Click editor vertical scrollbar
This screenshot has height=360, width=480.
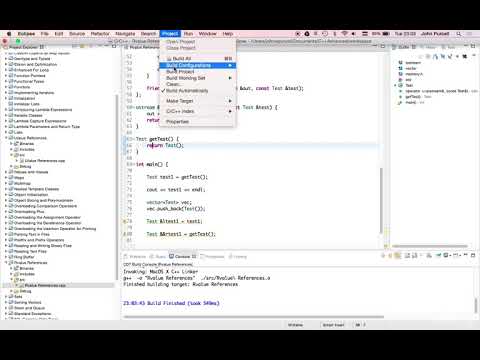click(x=381, y=200)
